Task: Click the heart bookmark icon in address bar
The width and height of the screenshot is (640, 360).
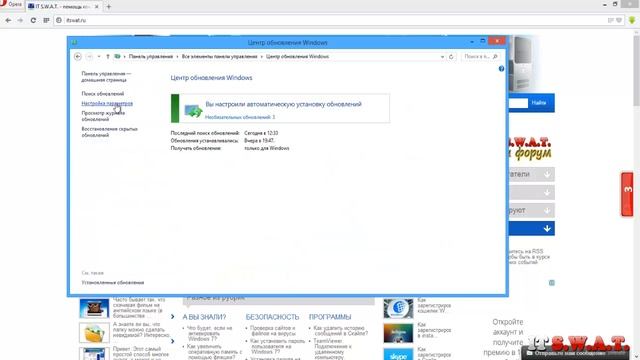Action: click(619, 20)
